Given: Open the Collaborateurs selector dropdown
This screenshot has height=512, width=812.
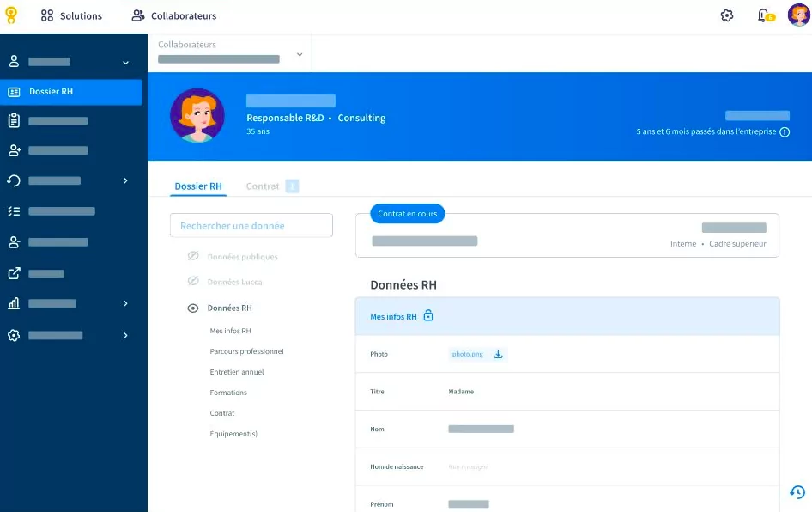Looking at the screenshot, I should [300, 55].
